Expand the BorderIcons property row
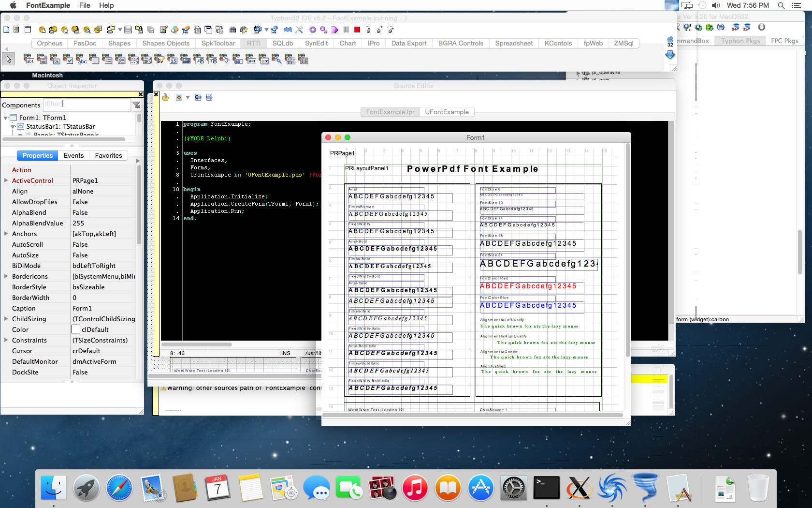Image resolution: width=812 pixels, height=508 pixels. click(6, 276)
